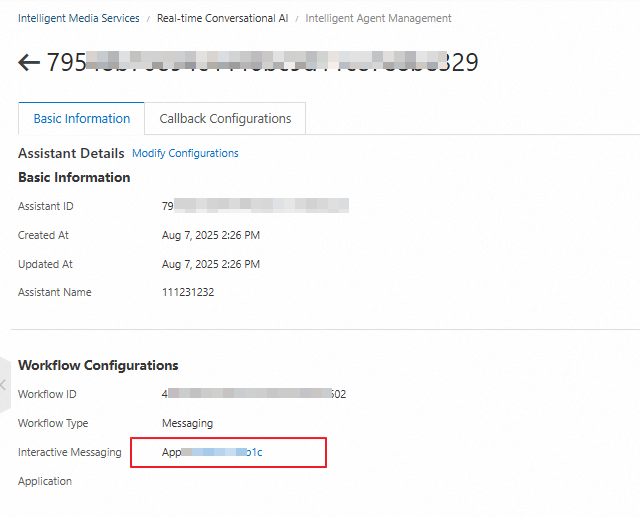Click the Updated At date value
640x517 pixels.
pyautogui.click(x=211, y=264)
